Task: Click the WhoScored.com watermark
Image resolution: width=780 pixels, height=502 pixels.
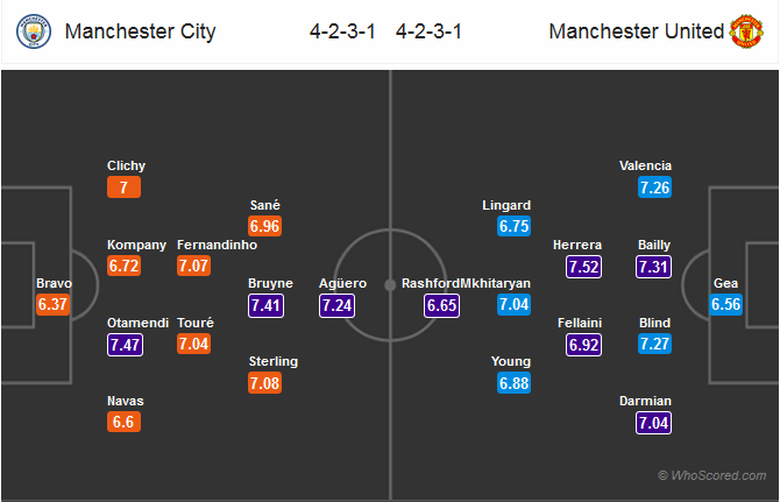Action: [712, 476]
